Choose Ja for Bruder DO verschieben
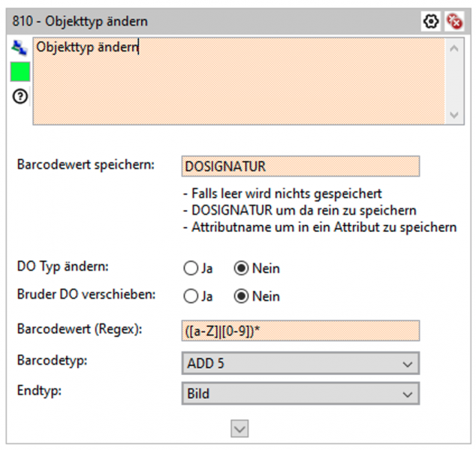 click(189, 296)
